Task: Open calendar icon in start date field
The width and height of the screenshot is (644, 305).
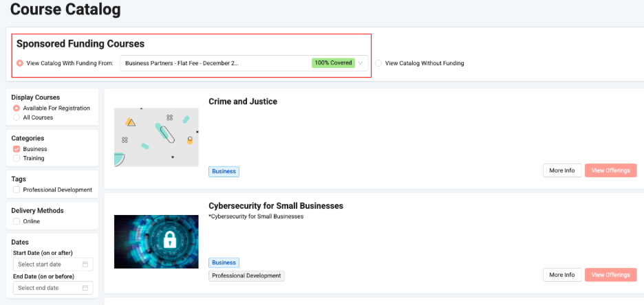Action: (85, 264)
